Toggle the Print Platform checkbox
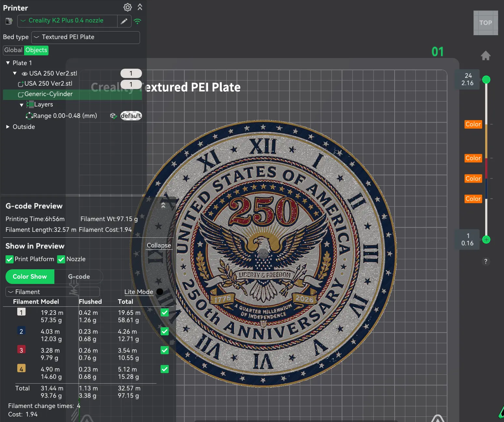 9,260
